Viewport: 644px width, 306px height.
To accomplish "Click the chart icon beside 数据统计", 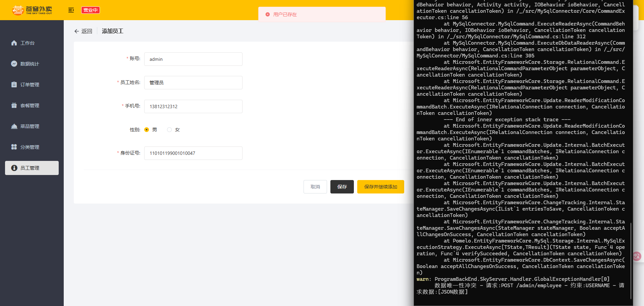I will coord(14,64).
